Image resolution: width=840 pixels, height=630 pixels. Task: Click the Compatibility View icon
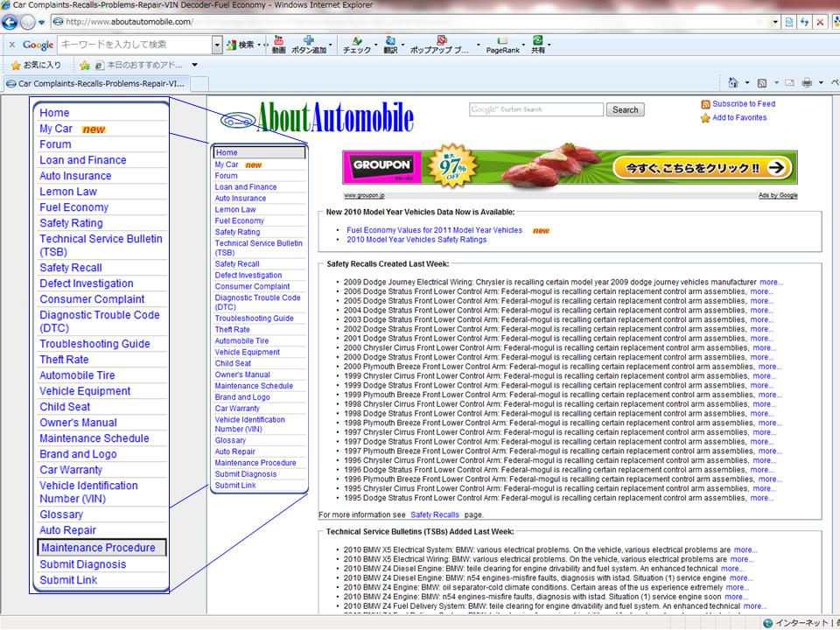(x=789, y=22)
